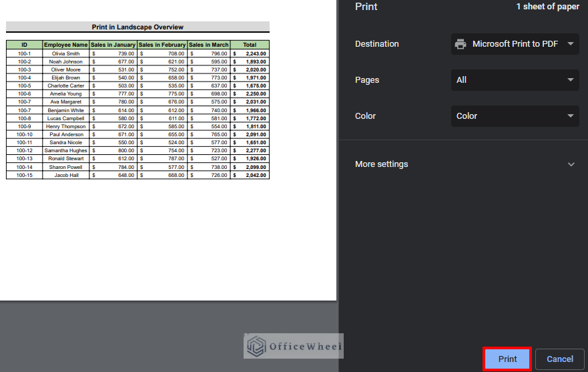Click the 'ID' header cell
This screenshot has width=588, height=372.
pos(25,45)
